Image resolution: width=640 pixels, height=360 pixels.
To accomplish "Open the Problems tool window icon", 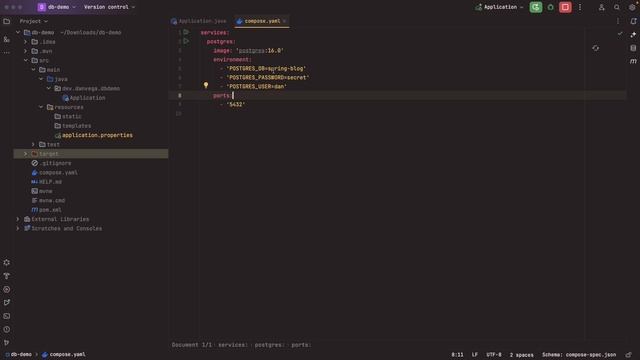I will 7,329.
